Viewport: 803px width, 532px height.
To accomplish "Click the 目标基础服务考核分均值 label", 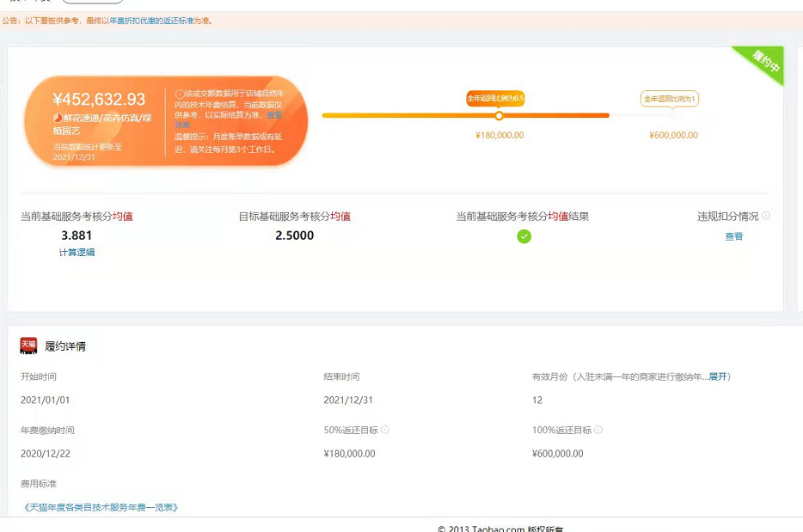I will click(x=295, y=216).
